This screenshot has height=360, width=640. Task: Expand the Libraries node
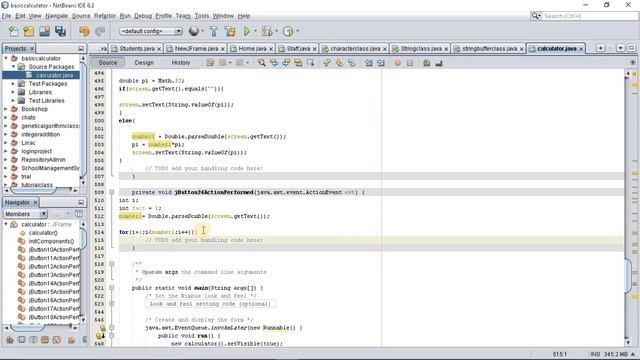tap(13, 92)
